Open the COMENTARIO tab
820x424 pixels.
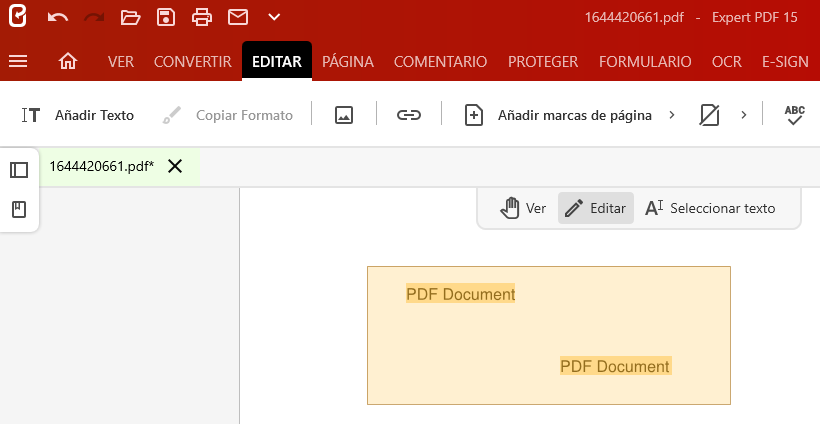tap(440, 61)
